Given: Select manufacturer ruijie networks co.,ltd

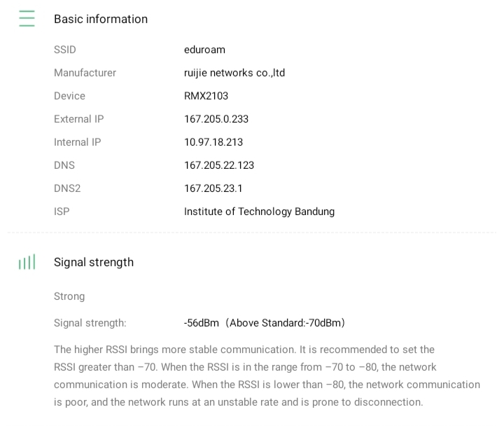Looking at the screenshot, I should [234, 73].
